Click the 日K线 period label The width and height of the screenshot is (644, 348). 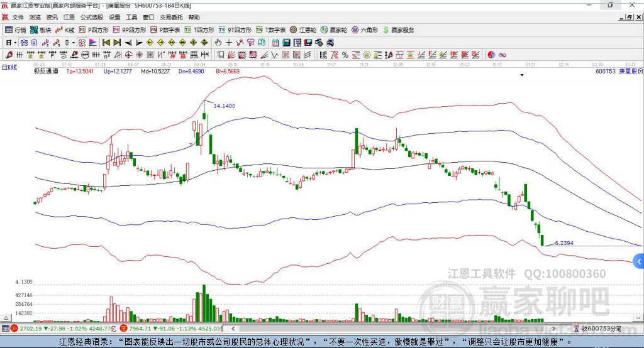click(x=9, y=67)
